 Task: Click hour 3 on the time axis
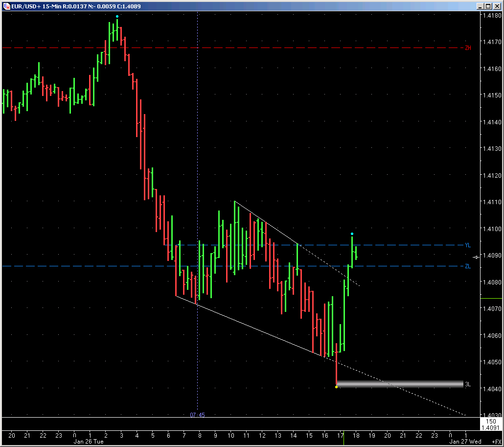(x=121, y=436)
